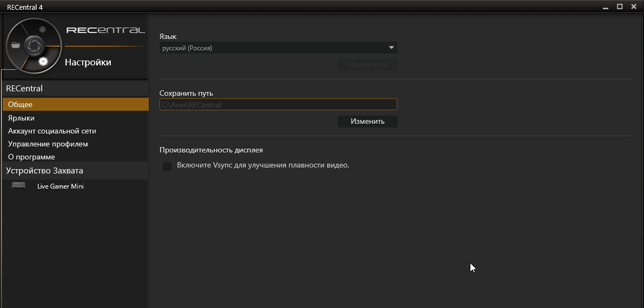Click the gear settings icon in the wheel

43,61
